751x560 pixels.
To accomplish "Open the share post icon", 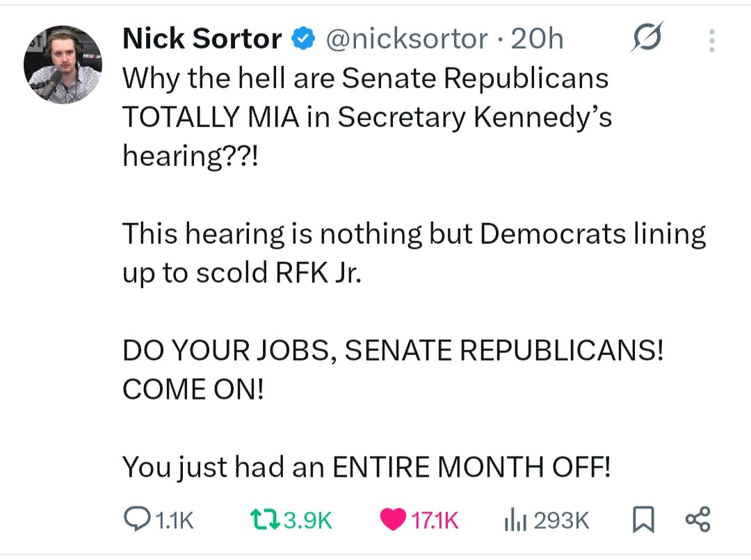I will pyautogui.click(x=697, y=520).
